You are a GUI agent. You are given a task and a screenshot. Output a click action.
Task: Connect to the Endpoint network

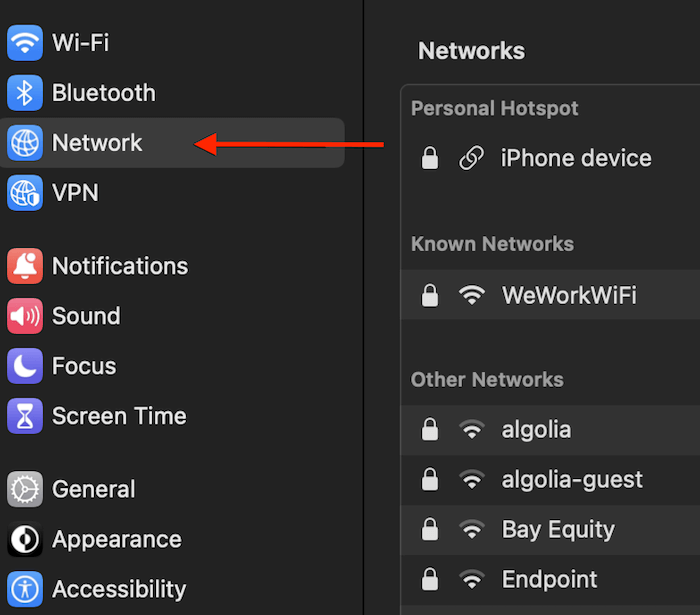[549, 580]
